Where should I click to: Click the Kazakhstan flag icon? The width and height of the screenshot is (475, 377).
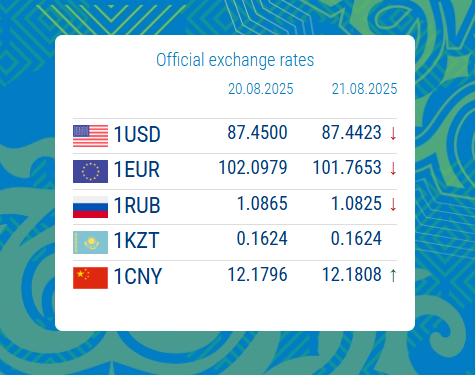(90, 242)
